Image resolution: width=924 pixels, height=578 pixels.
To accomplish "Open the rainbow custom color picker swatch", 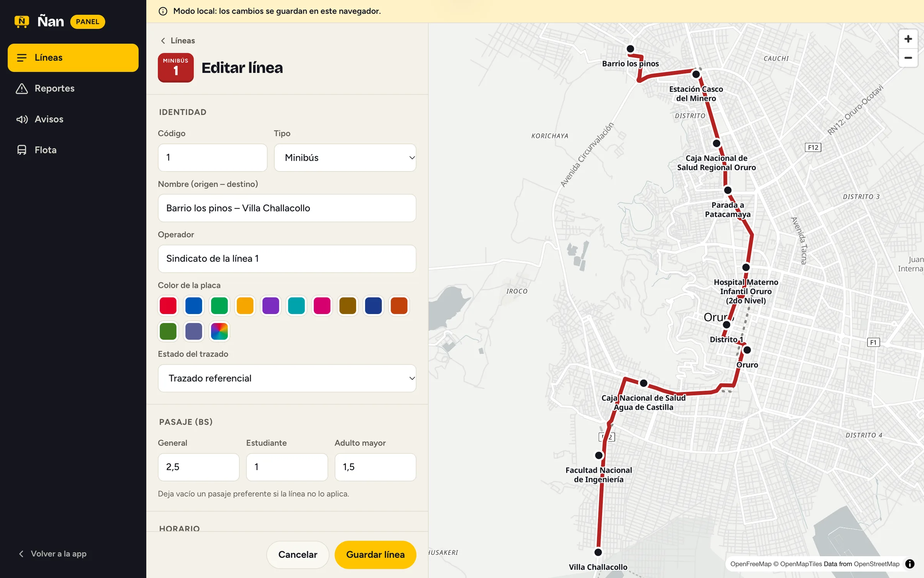I will point(219,331).
